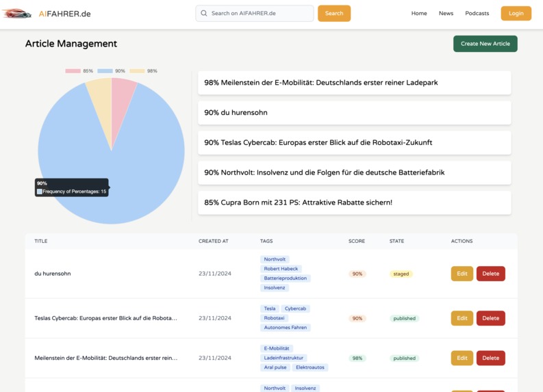Click the Article Management heading
The image size is (543, 392).
pos(71,44)
